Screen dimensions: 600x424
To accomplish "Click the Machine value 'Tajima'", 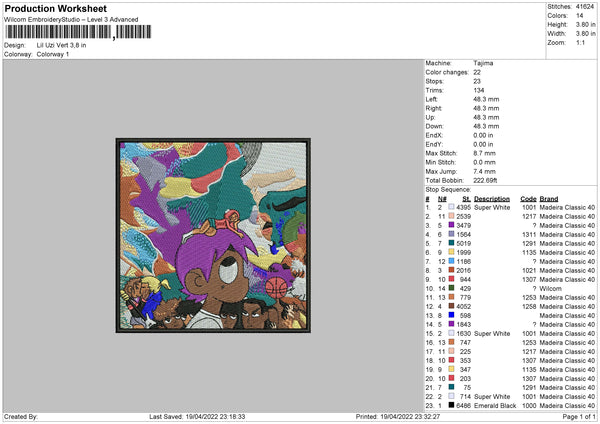I will pos(483,63).
